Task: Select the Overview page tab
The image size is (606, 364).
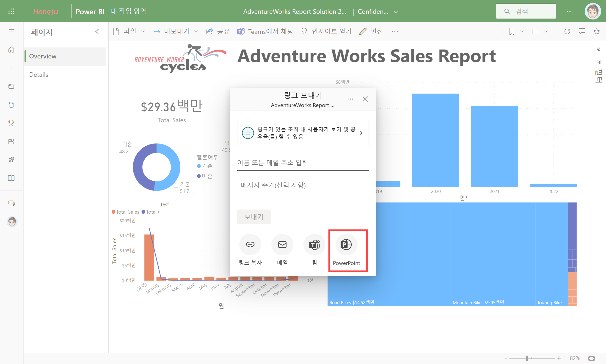Action: tap(43, 56)
